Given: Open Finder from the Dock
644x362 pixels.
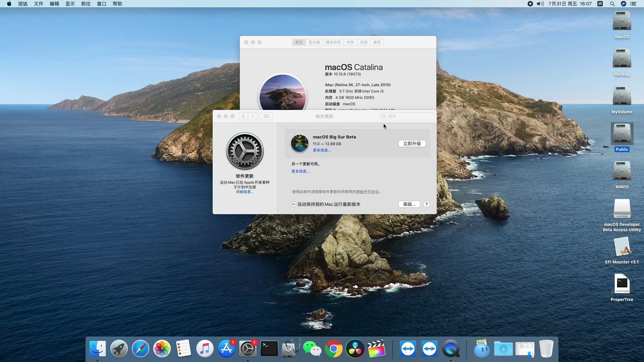Looking at the screenshot, I should (x=98, y=349).
